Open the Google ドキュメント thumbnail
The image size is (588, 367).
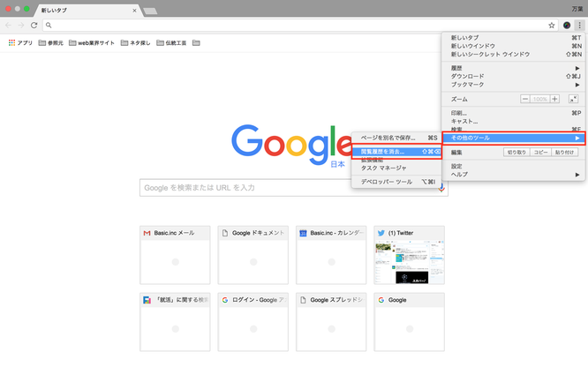coord(253,255)
